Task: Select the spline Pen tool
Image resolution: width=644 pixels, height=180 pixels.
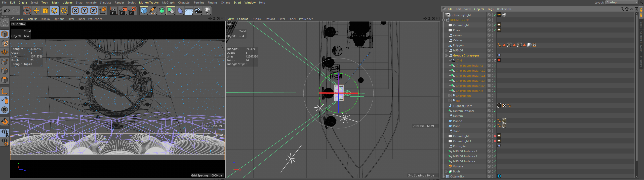Action: tap(153, 11)
